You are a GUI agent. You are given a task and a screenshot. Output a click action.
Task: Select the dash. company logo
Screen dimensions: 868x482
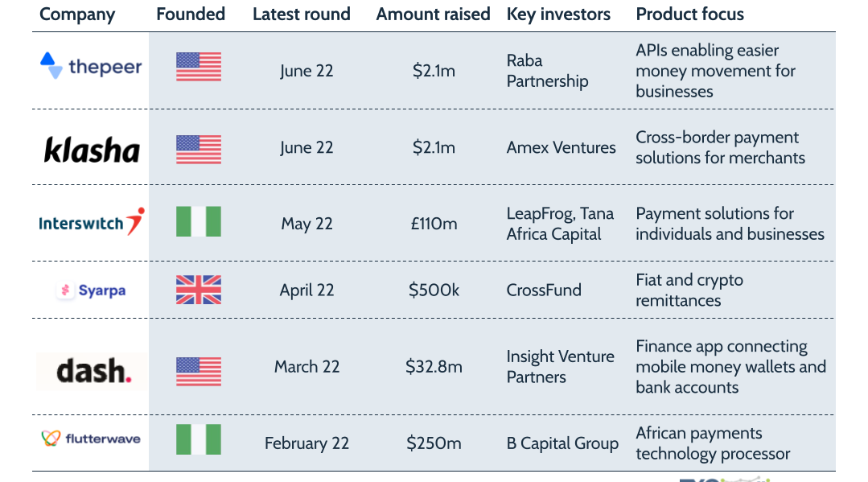tap(92, 371)
